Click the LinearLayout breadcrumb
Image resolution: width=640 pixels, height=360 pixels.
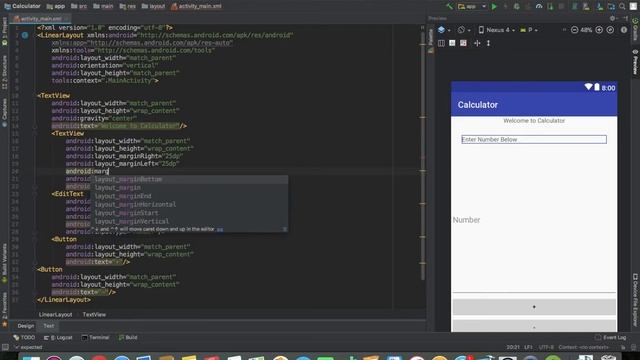click(x=56, y=315)
